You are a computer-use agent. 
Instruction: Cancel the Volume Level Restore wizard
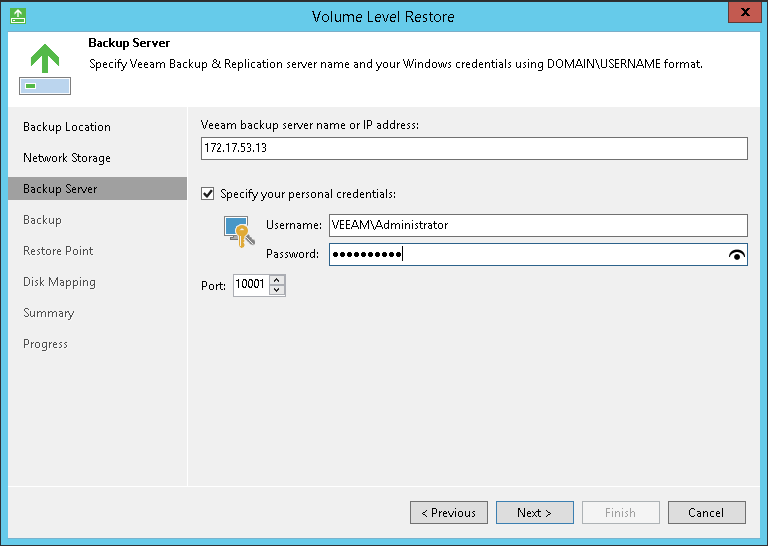[x=706, y=513]
